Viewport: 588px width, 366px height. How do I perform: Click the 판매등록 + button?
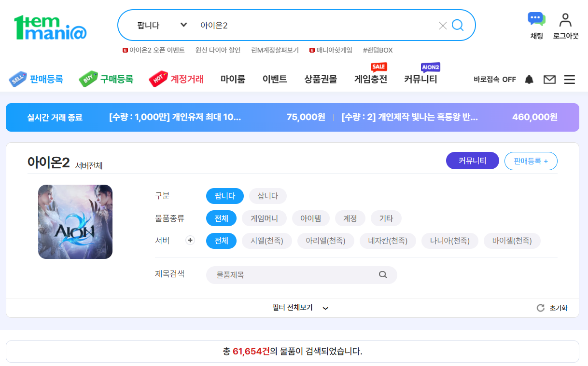coord(531,161)
